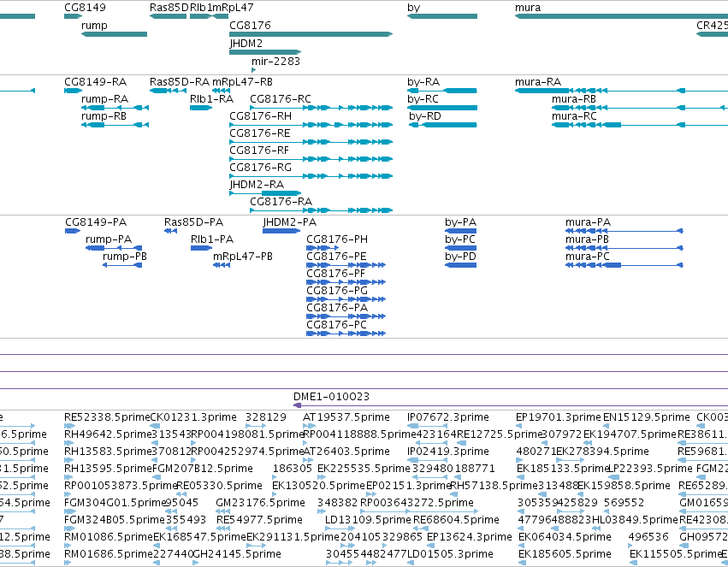The height and width of the screenshot is (567, 728).
Task: Click the mura gene glyph
Action: point(621,16)
